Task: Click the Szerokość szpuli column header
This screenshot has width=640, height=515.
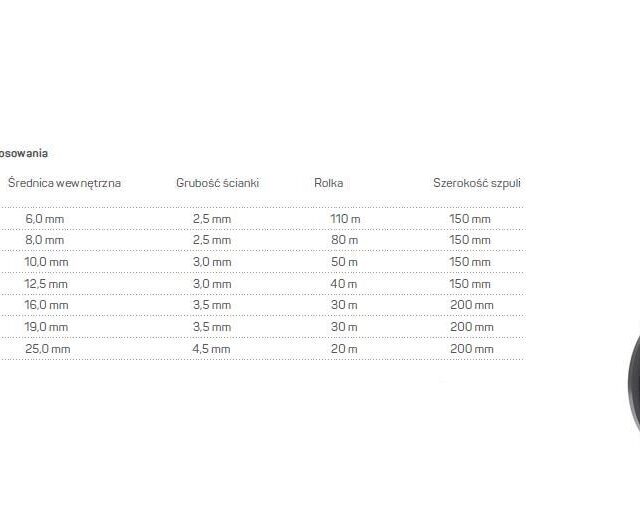Action: pyautogui.click(x=476, y=183)
